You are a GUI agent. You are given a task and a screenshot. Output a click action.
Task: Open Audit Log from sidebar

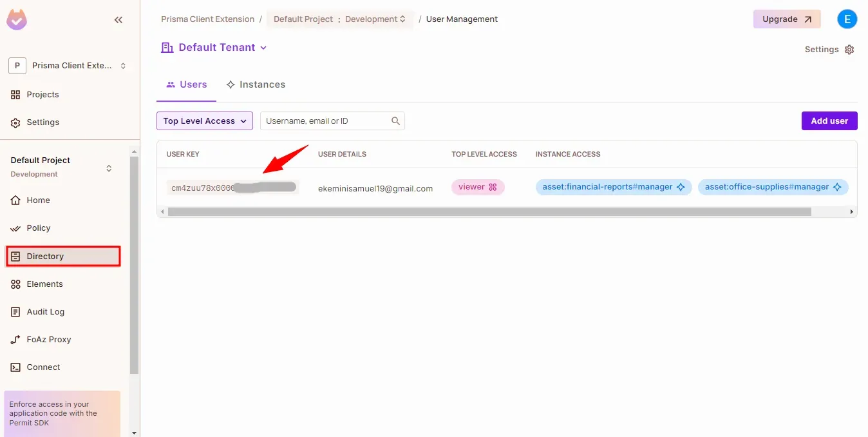point(45,312)
